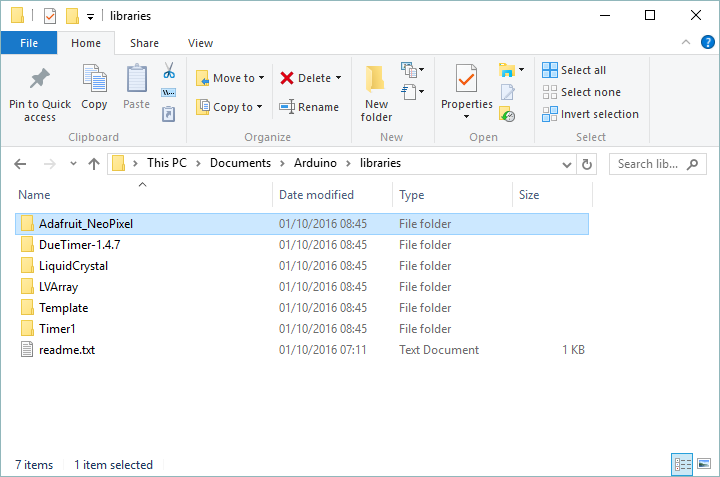Open recent locations dropdown arrow
This screenshot has width=720, height=477.
pos(73,164)
